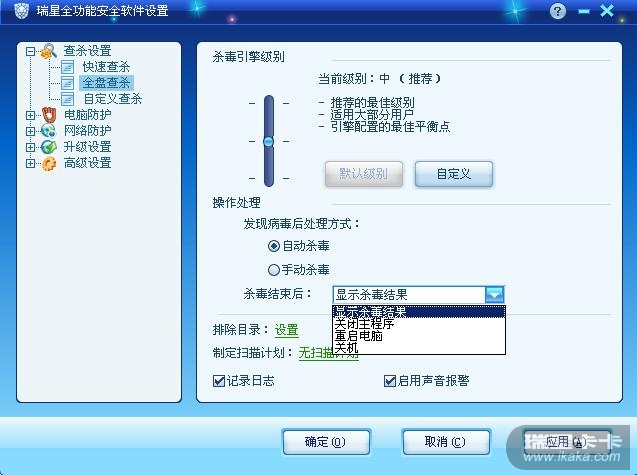Open the 无扫描计划 schedule link
Viewport: 637px width, 475px height.
pos(328,353)
